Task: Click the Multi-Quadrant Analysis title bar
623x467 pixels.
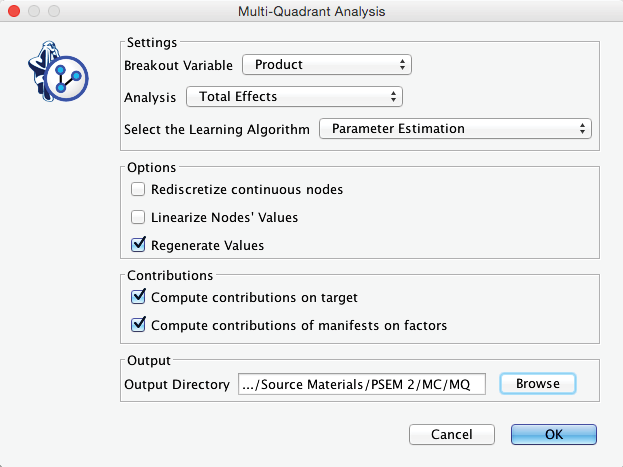Action: pyautogui.click(x=312, y=11)
